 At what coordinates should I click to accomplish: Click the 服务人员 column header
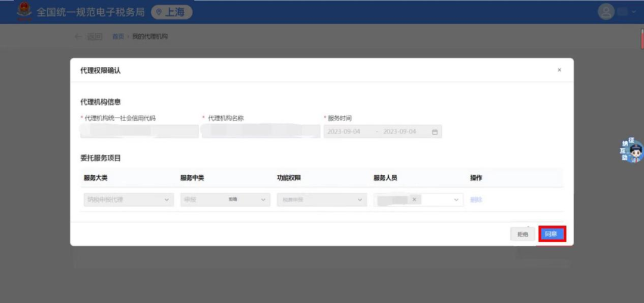coord(385,178)
